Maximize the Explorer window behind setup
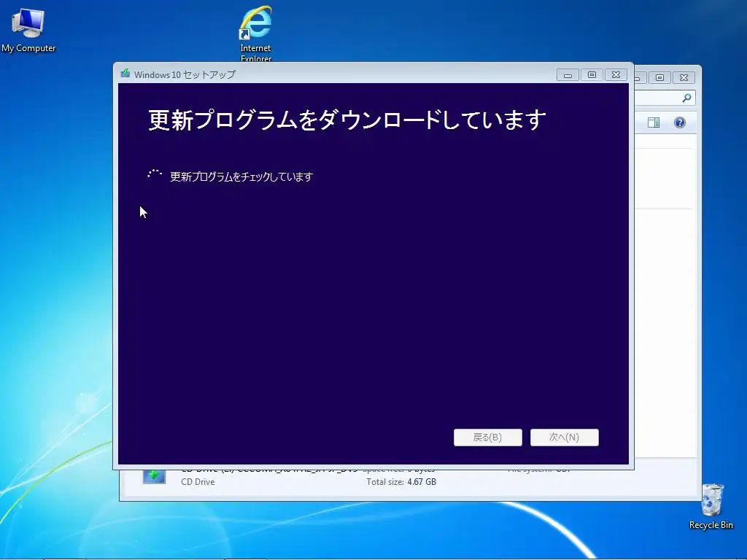Screen dimensions: 747x560 (659, 77)
